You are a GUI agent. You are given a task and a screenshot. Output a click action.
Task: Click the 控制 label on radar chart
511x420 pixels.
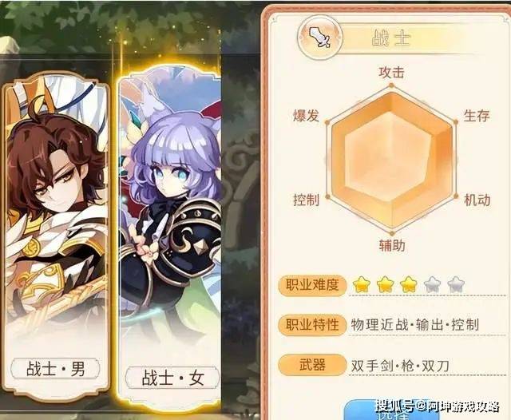tap(306, 200)
